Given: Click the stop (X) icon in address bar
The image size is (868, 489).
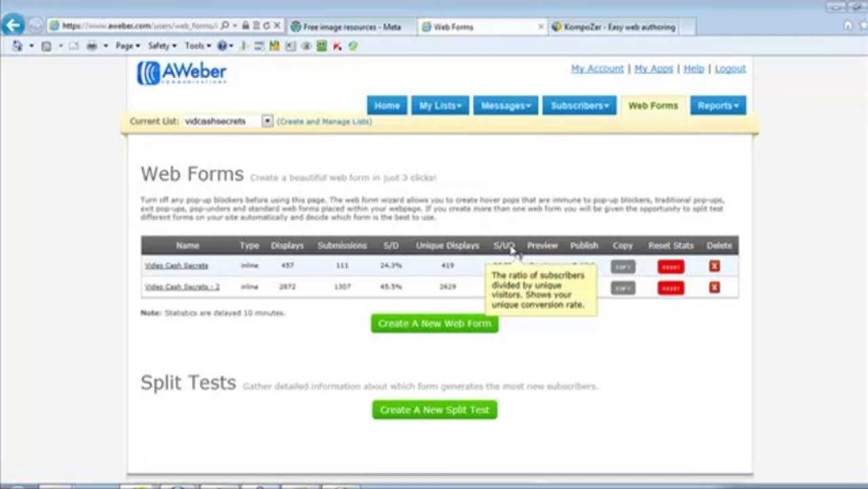Looking at the screenshot, I should point(277,26).
